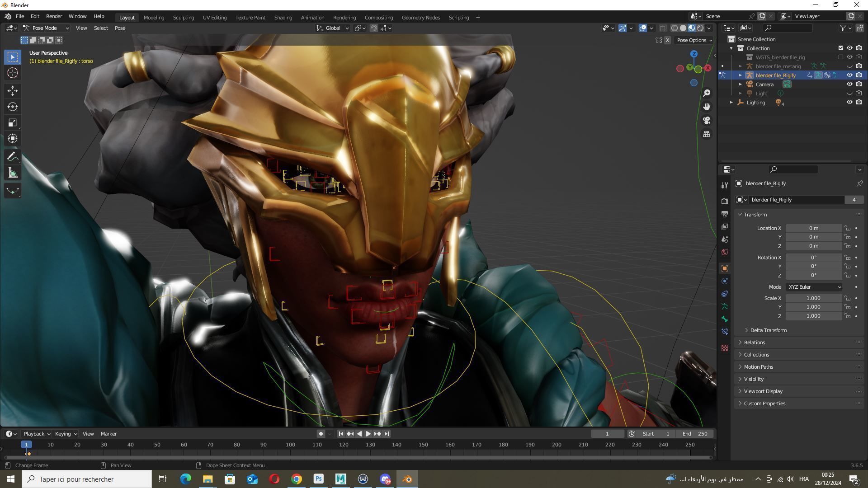
Task: Open the File menu
Action: point(20,16)
